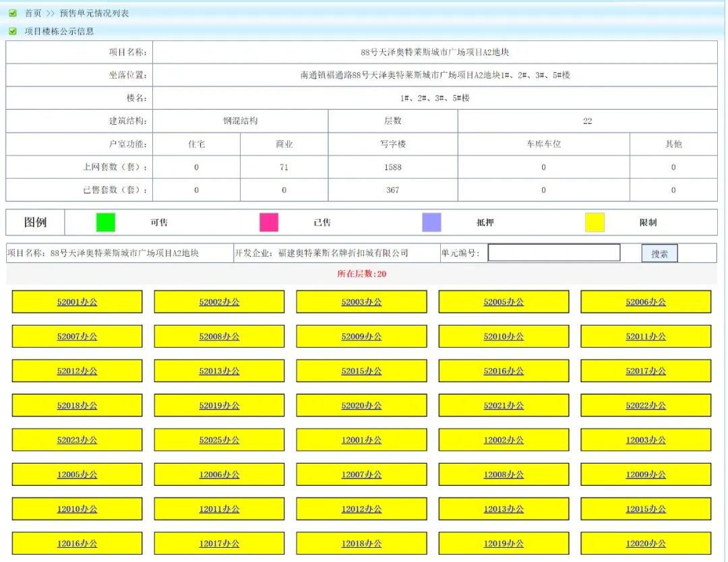
Task: Open unit 52023办公
Action: tap(77, 440)
